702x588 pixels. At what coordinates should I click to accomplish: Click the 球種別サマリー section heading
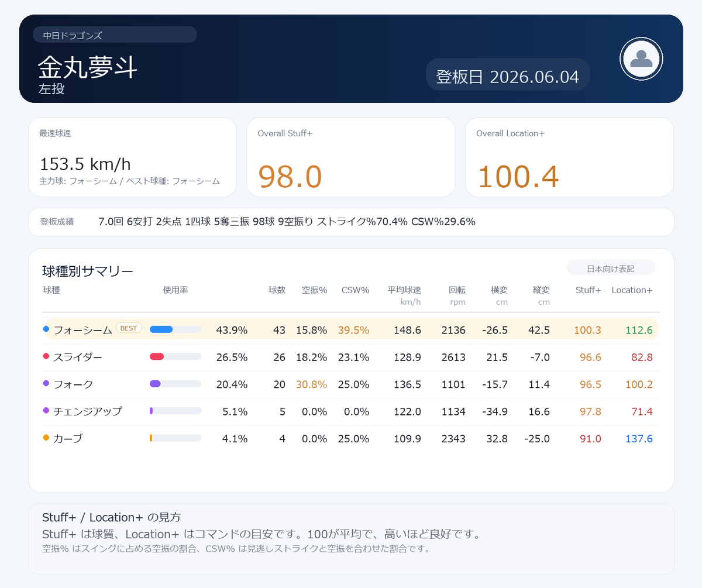point(88,271)
